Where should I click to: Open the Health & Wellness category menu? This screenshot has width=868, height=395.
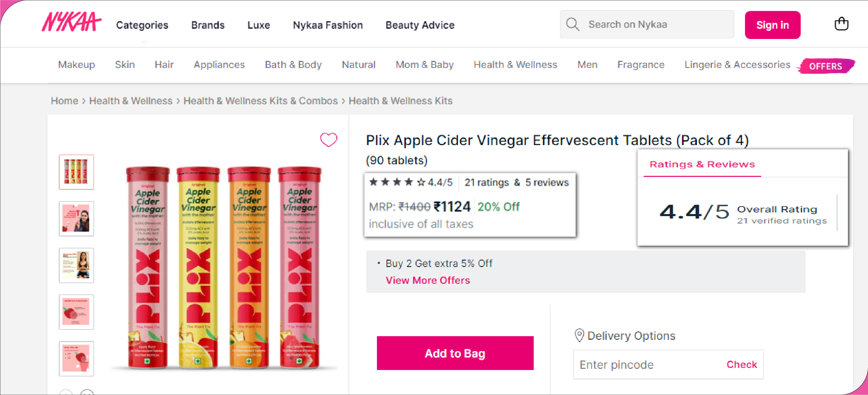pyautogui.click(x=515, y=64)
